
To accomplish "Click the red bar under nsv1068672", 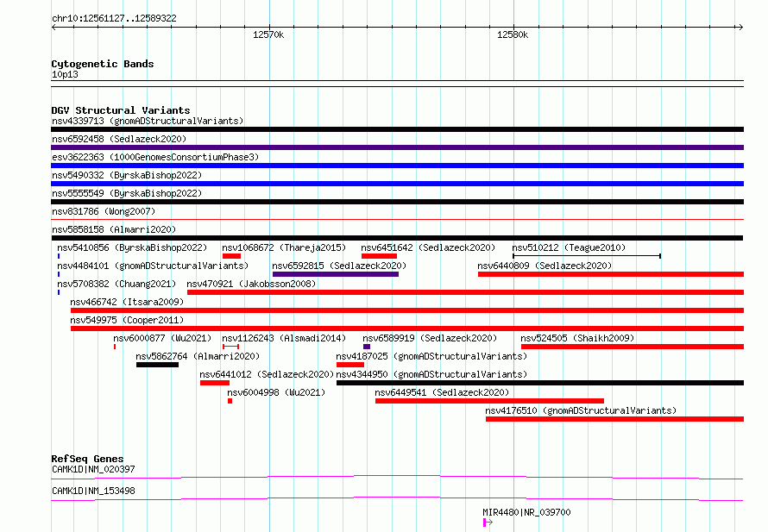I will pos(231,256).
